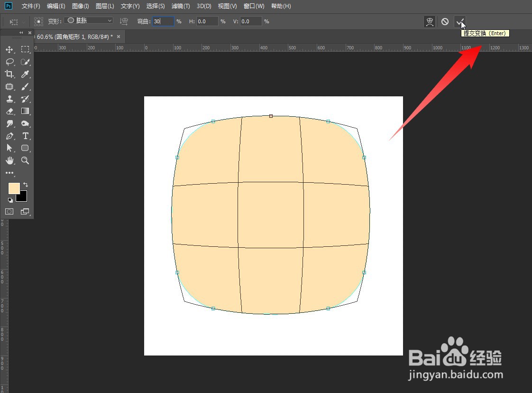This screenshot has width=532, height=393.
Task: Click the reference point location grid
Action: tap(39, 22)
